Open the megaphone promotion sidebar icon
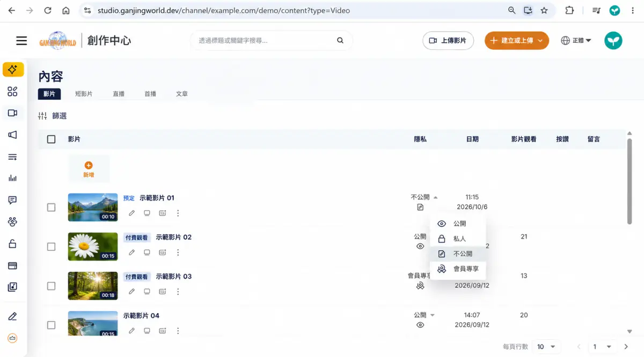 point(12,135)
